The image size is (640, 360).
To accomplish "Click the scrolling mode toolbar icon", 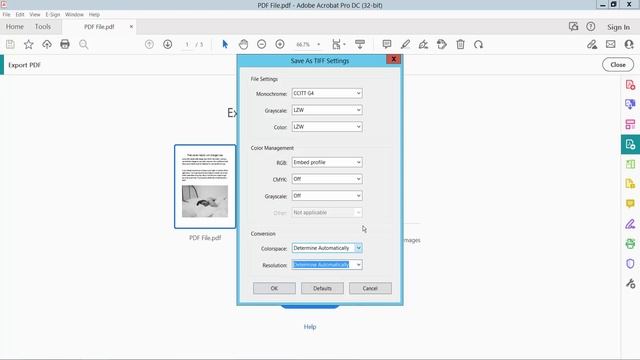I will (x=360, y=44).
